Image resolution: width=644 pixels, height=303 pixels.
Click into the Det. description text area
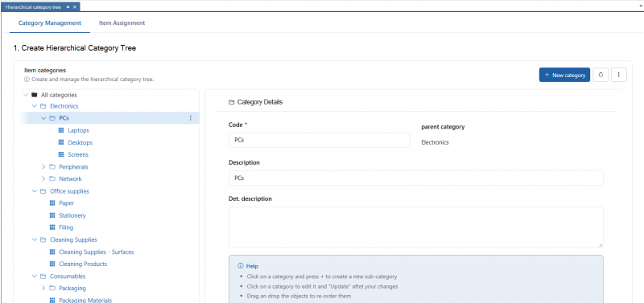point(416,227)
